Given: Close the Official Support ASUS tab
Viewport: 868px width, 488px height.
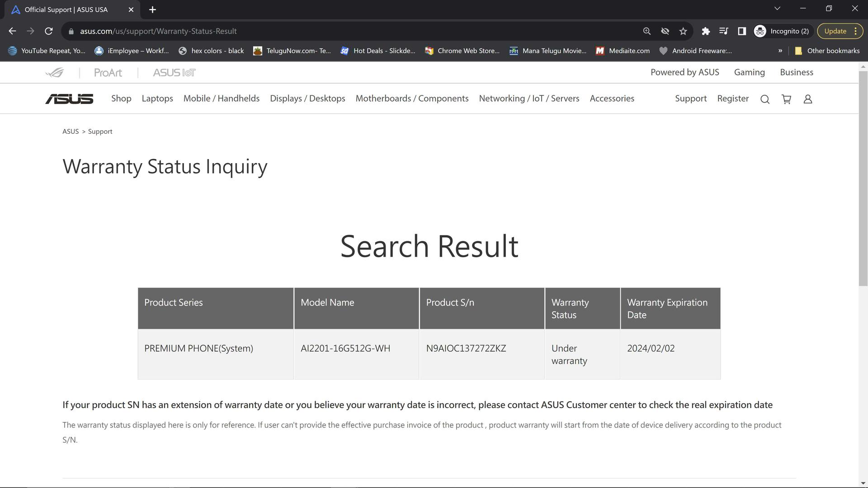Looking at the screenshot, I should tap(131, 9).
